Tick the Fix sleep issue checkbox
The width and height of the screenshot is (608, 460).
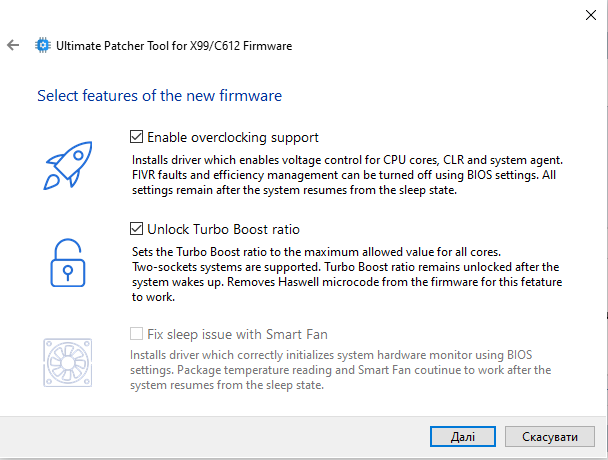click(x=136, y=334)
